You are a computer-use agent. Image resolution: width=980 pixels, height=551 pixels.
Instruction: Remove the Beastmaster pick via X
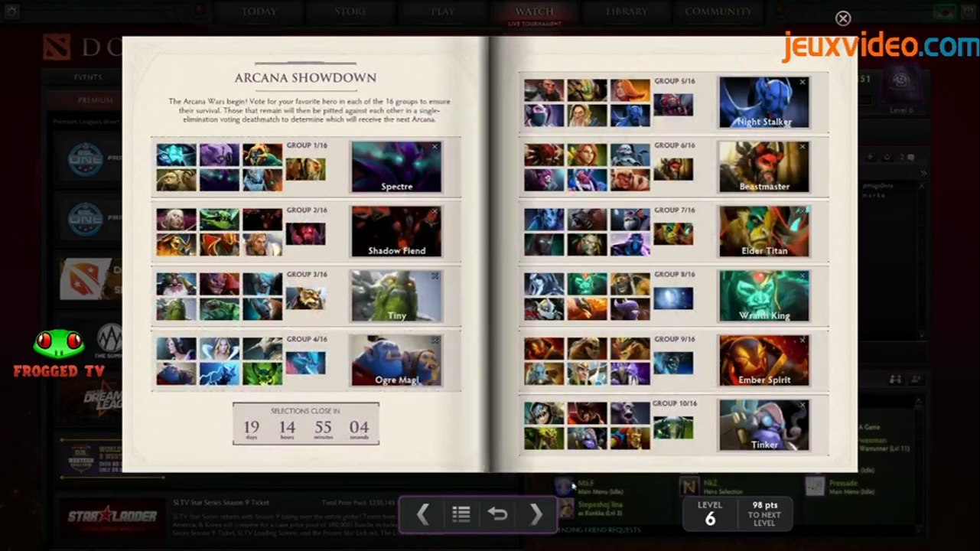pos(803,146)
